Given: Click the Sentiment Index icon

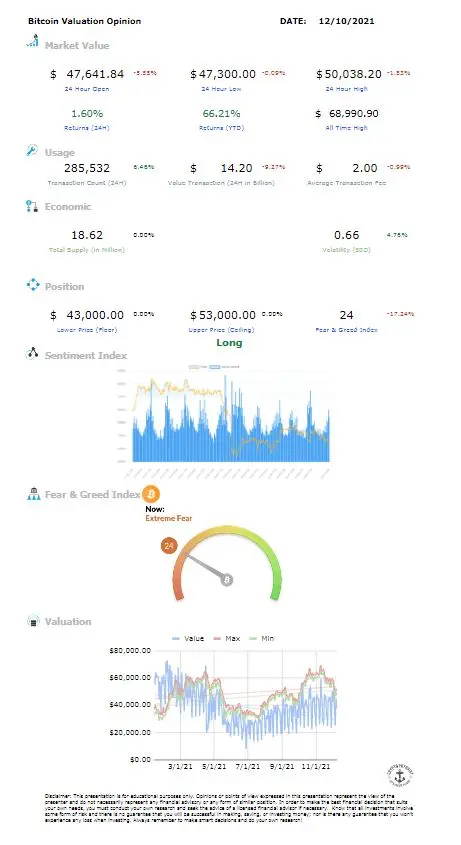Looking at the screenshot, I should (32, 354).
